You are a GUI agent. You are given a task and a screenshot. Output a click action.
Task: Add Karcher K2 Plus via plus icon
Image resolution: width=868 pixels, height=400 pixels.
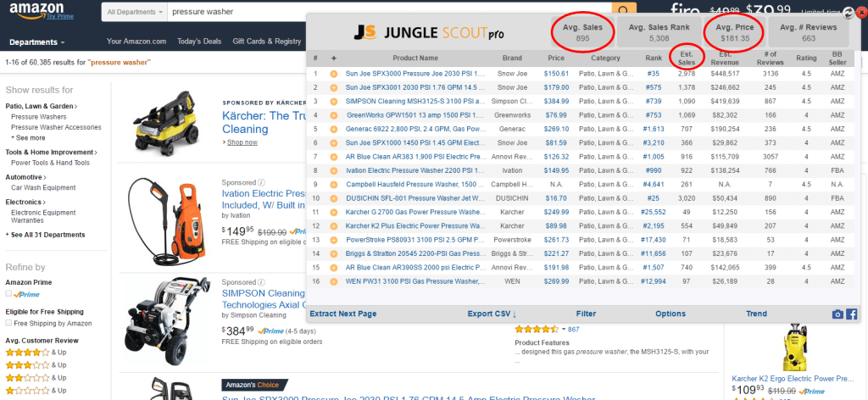click(x=333, y=225)
